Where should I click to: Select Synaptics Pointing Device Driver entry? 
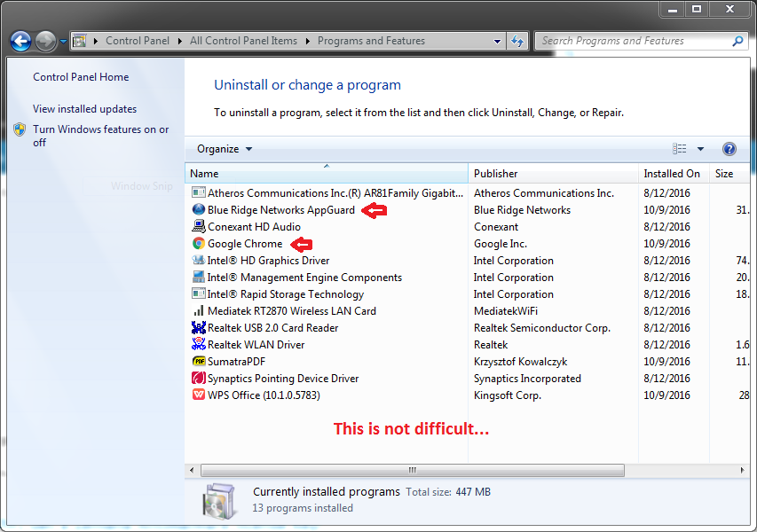(283, 379)
